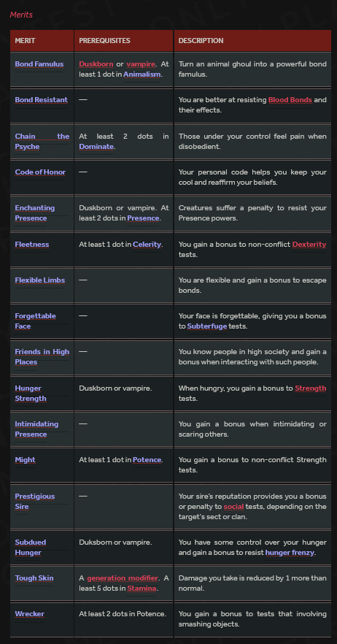This screenshot has height=644, width=337.
Task: Open the Chain the Psyche merit
Action: pyautogui.click(x=42, y=142)
